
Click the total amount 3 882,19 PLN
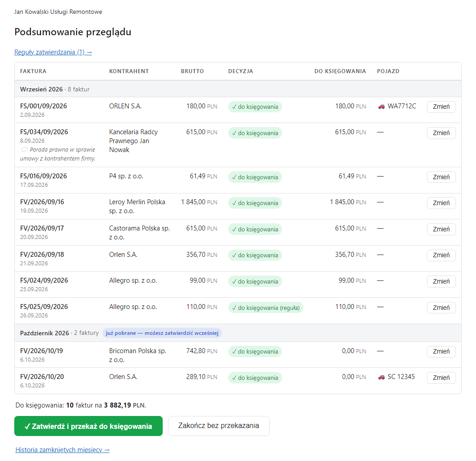tap(124, 405)
